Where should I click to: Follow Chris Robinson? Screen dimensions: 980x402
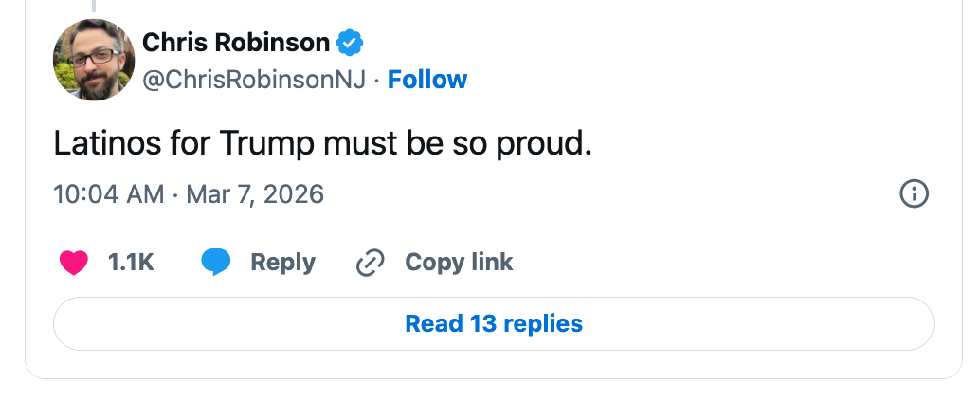point(427,80)
